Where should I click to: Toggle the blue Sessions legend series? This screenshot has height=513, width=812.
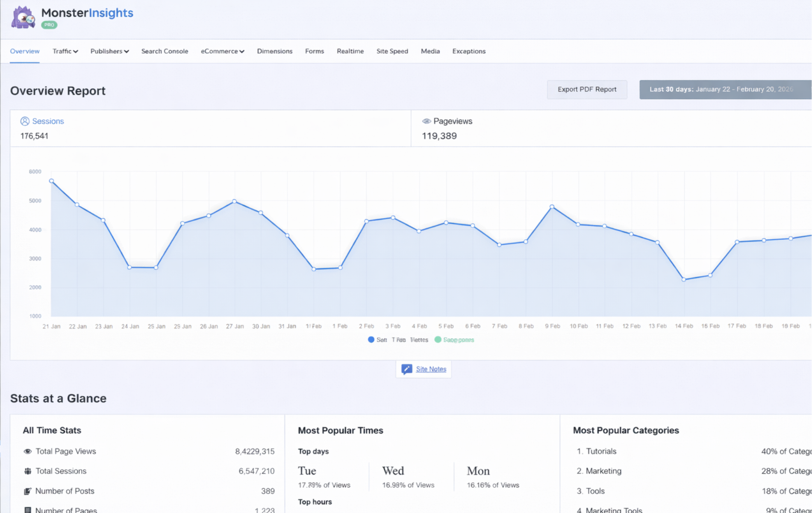point(371,340)
